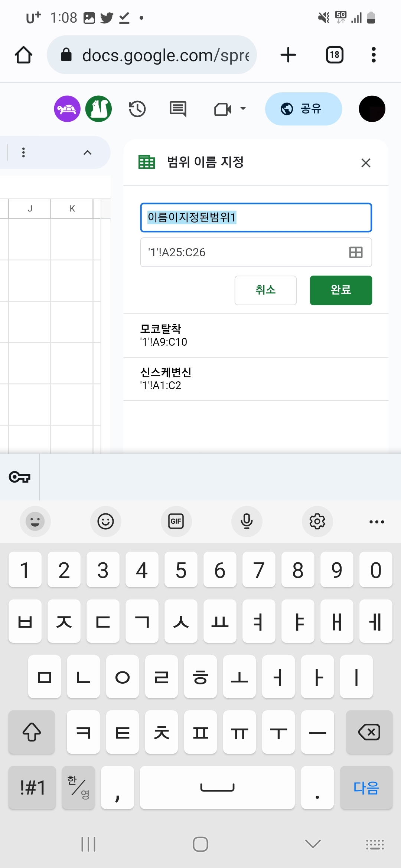Expand the meeting camera dropdown arrow
401x868 pixels.
point(243,109)
